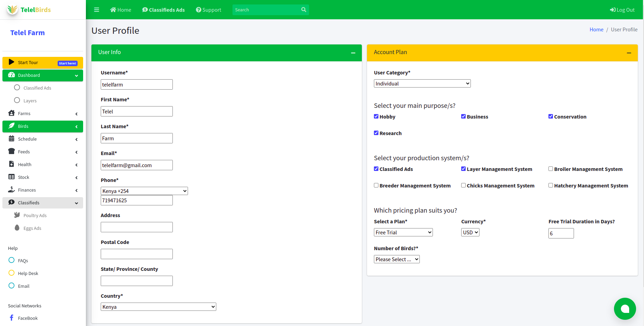The height and width of the screenshot is (326, 644).
Task: Uncheck the Layer Management System checkbox
Action: (463, 169)
